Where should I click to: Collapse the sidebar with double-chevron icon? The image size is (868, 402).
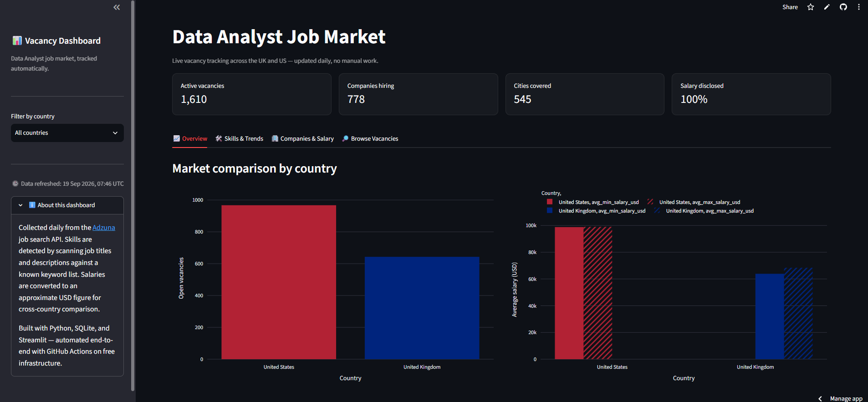(x=117, y=7)
